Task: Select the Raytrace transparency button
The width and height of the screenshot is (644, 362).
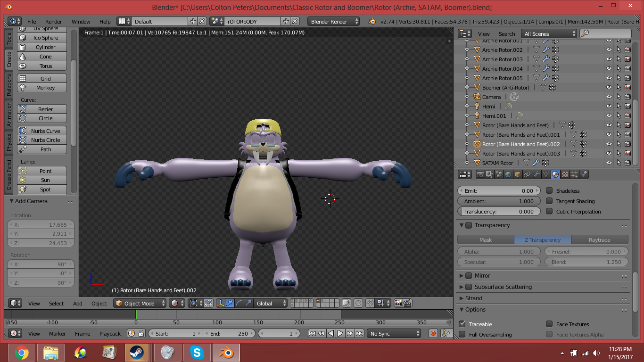Action: pos(599,240)
